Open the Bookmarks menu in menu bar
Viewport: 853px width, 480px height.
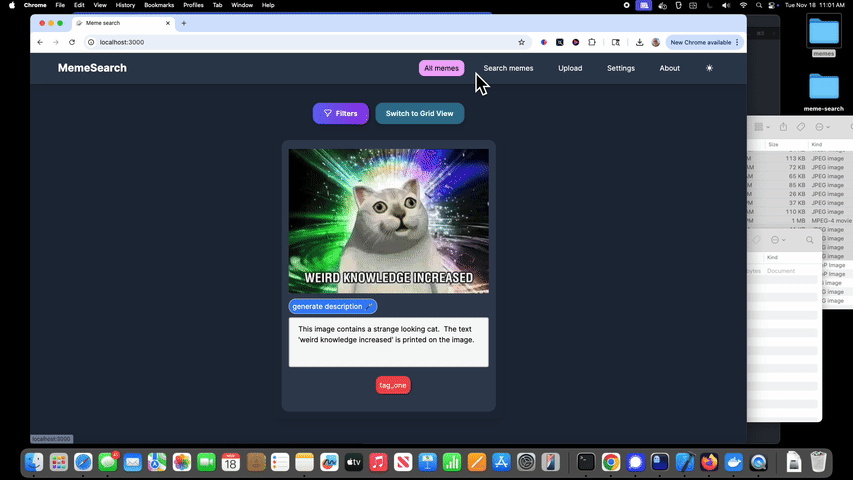click(x=159, y=5)
